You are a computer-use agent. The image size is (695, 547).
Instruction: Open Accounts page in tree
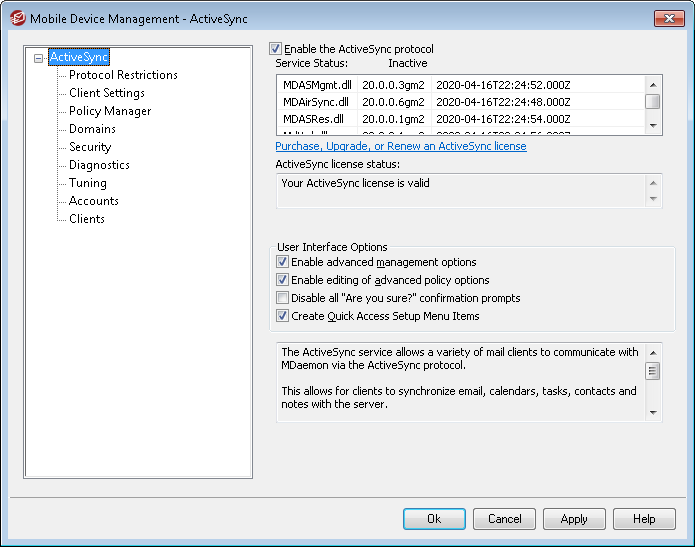(x=94, y=201)
